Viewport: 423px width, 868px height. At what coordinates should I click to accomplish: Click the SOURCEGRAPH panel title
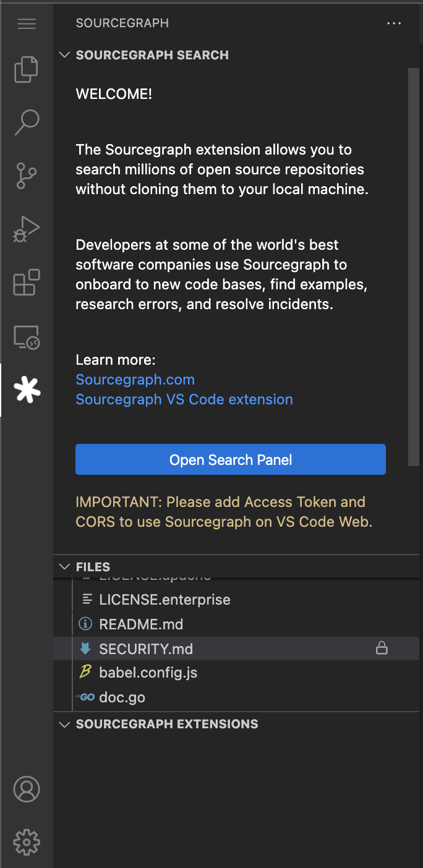pos(122,23)
